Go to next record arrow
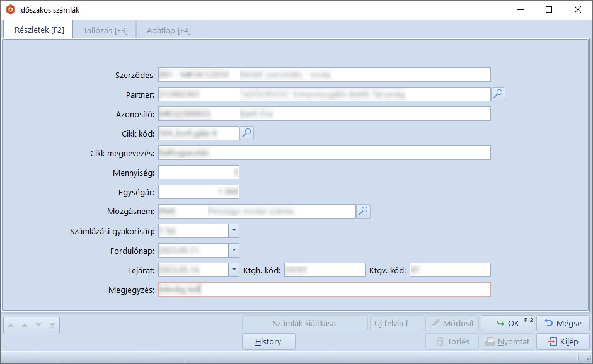This screenshot has height=364, width=593. 38,325
